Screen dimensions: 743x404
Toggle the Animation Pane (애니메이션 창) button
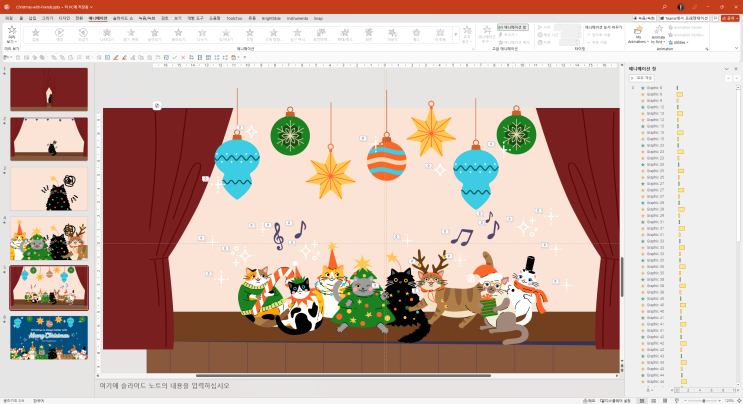[513, 27]
